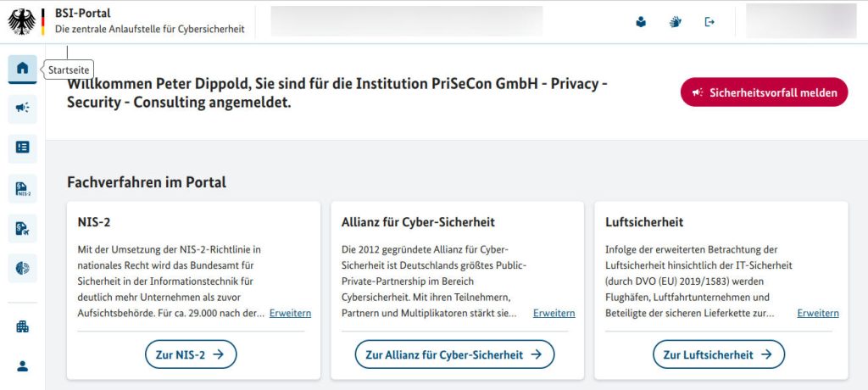Expand the Allianz für Cyber-Sicherheit description

554,313
